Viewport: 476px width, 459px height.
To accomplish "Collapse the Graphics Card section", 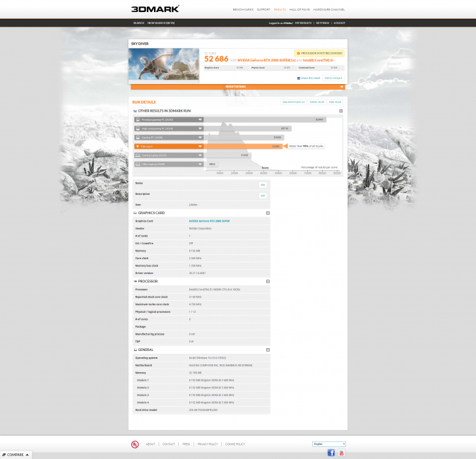I will pos(268,213).
